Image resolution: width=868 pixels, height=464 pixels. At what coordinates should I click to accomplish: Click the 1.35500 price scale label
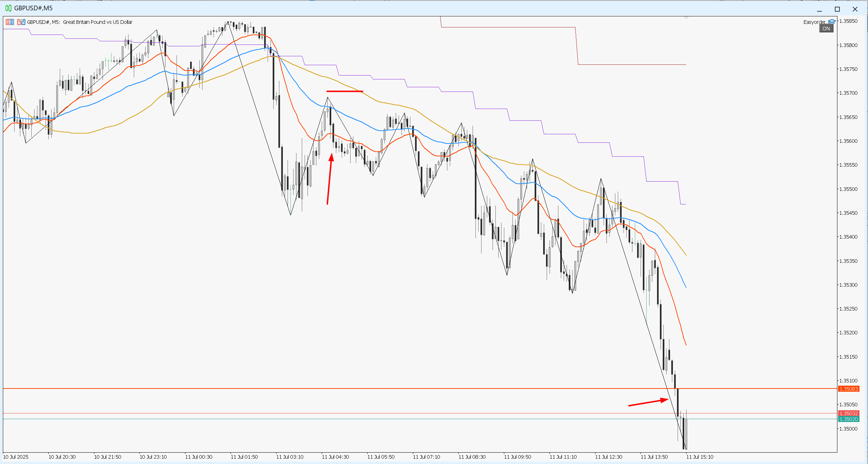(x=848, y=189)
